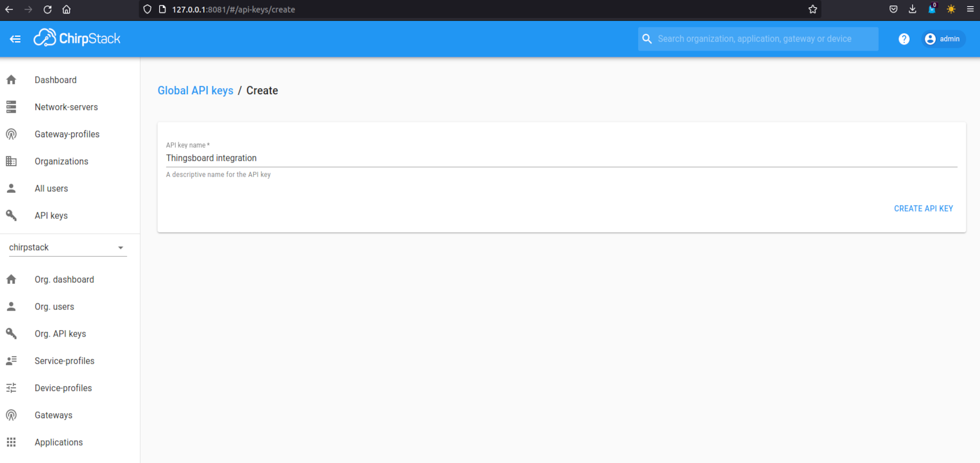
Task: Focus the API key name field
Action: [561, 158]
